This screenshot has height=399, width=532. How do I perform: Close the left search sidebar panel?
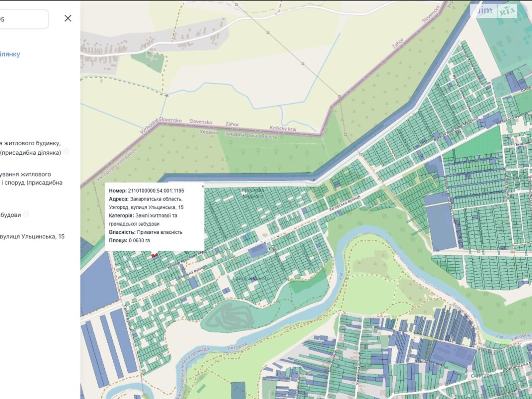68,18
